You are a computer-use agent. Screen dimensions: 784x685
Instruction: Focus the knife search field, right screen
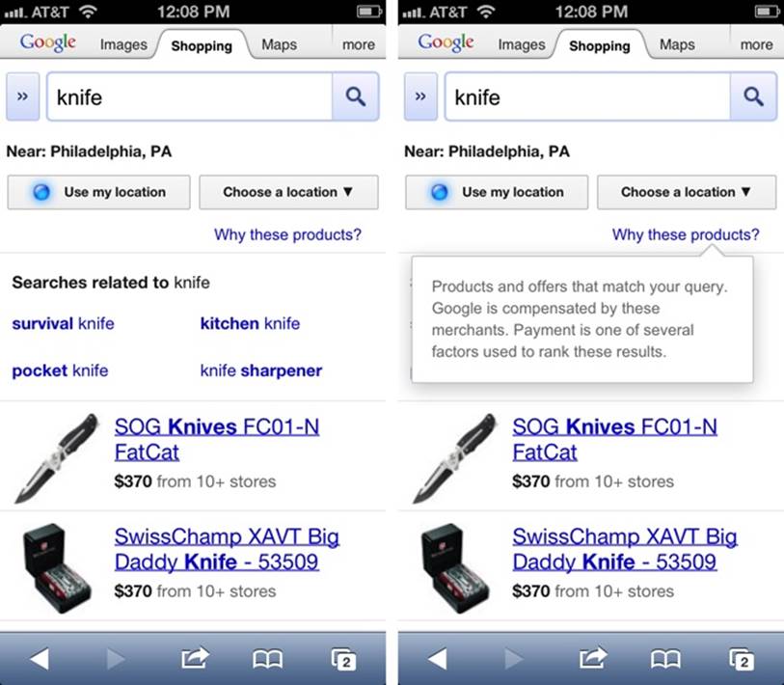point(587,96)
